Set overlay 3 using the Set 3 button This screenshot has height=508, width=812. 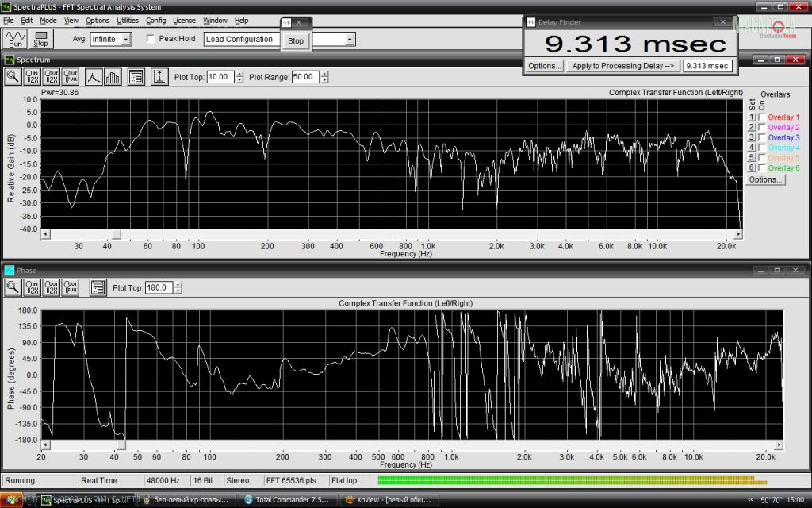point(752,137)
